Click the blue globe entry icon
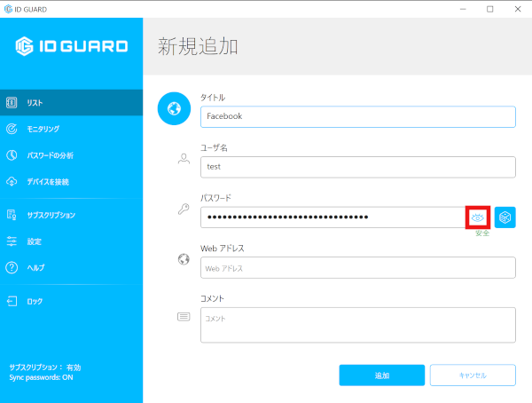Screen dimensions: 532x403 [174, 108]
